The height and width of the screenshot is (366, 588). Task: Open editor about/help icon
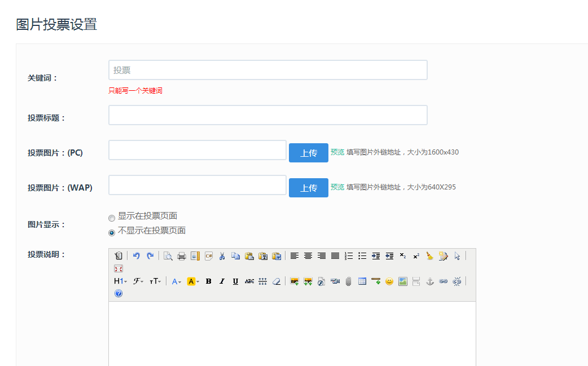[119, 293]
